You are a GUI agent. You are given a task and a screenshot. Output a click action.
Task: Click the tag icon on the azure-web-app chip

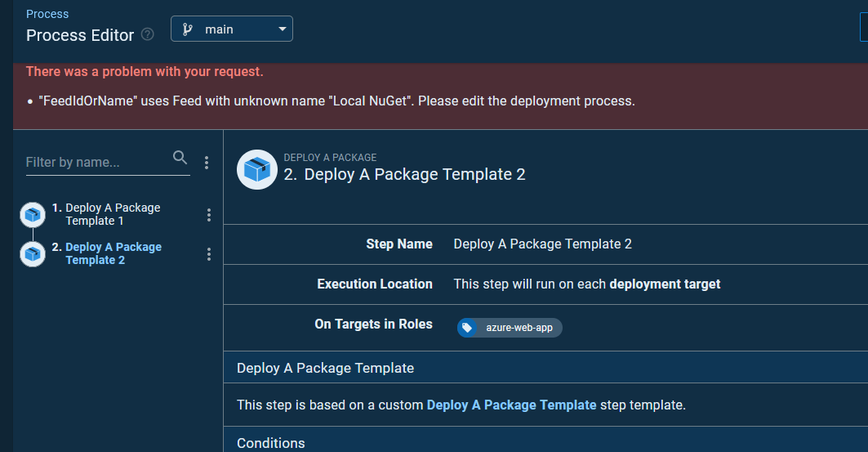pos(466,328)
